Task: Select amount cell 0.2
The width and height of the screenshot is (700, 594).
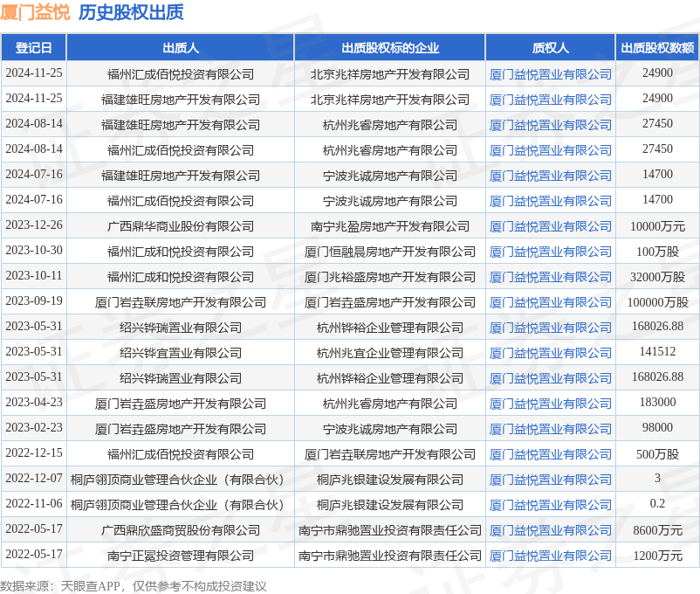Action: 657,503
